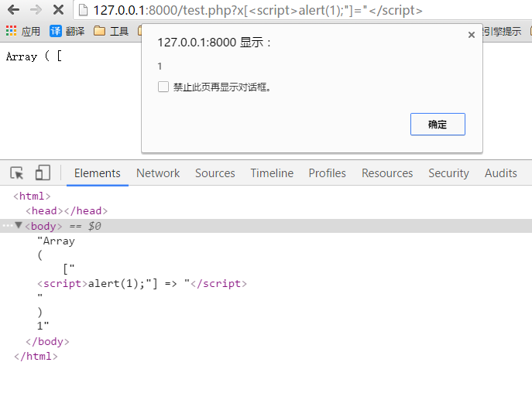Check 禁止此页再显示对话框 checkbox

163,87
